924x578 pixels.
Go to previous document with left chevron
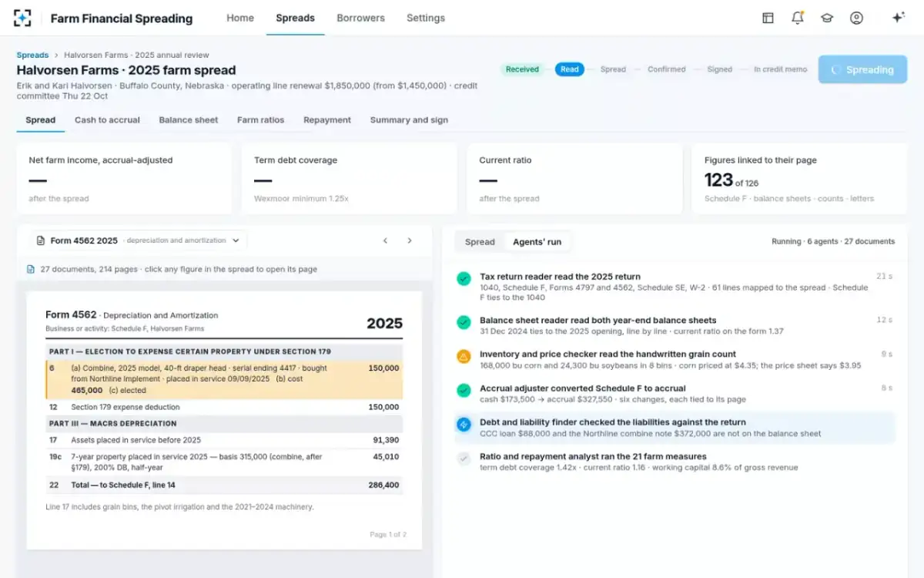click(x=386, y=240)
